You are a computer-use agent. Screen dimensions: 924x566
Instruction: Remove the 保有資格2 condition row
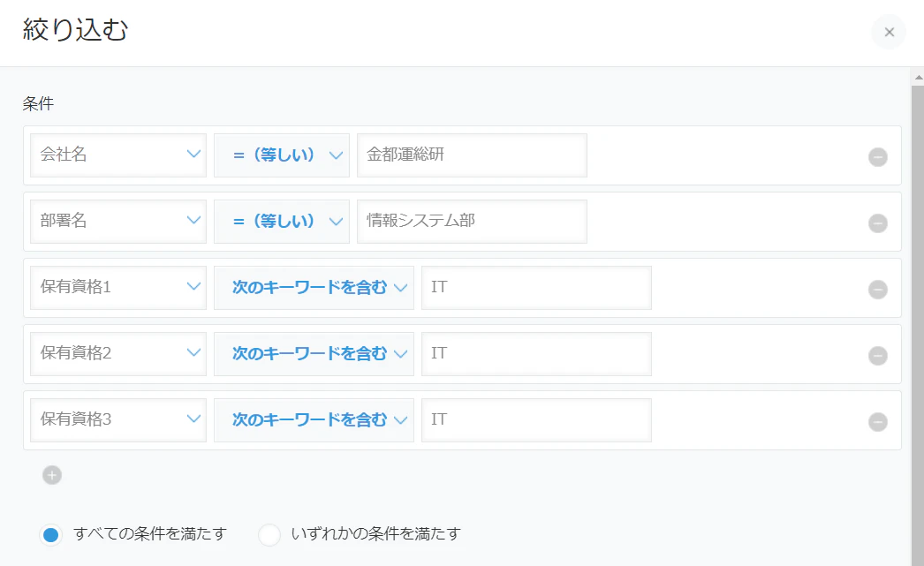click(x=877, y=356)
